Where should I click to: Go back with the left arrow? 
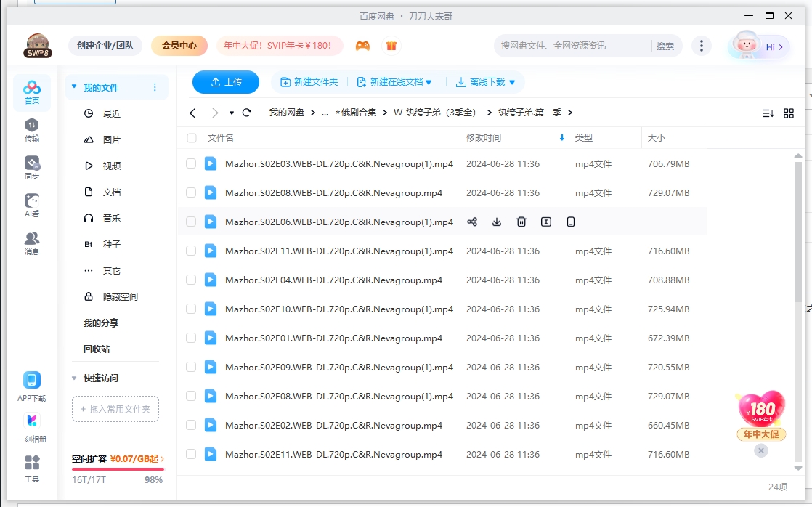(x=192, y=113)
